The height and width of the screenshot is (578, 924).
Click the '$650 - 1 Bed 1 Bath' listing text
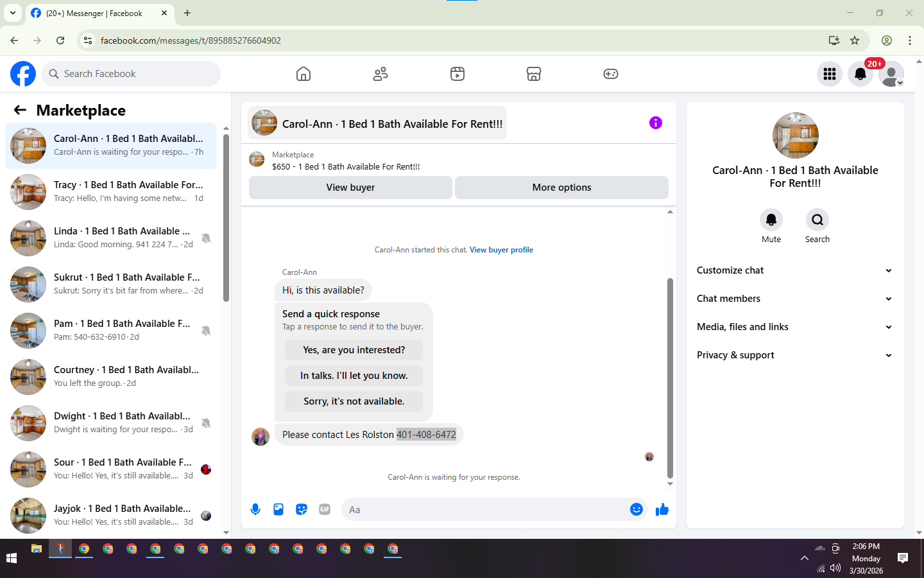(346, 166)
